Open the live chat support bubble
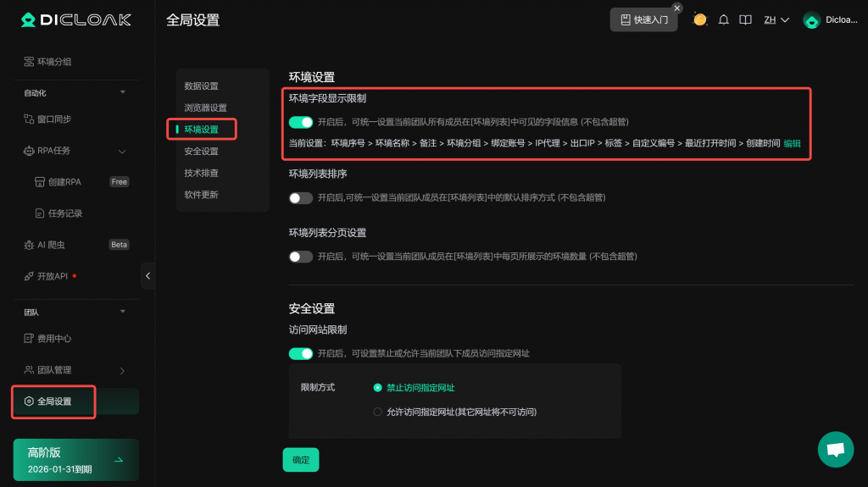The width and height of the screenshot is (868, 487). (835, 449)
